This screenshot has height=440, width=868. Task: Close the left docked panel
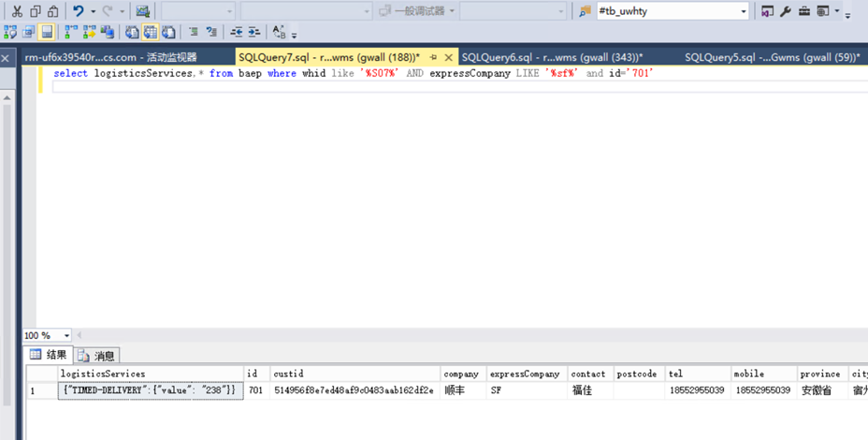5,58
